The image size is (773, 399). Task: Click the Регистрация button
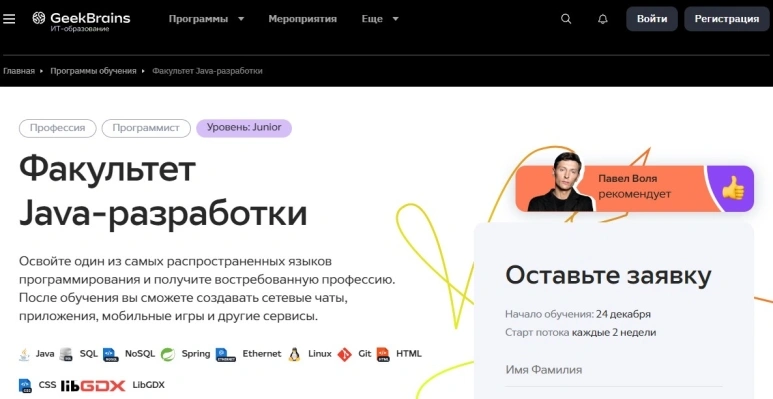727,19
